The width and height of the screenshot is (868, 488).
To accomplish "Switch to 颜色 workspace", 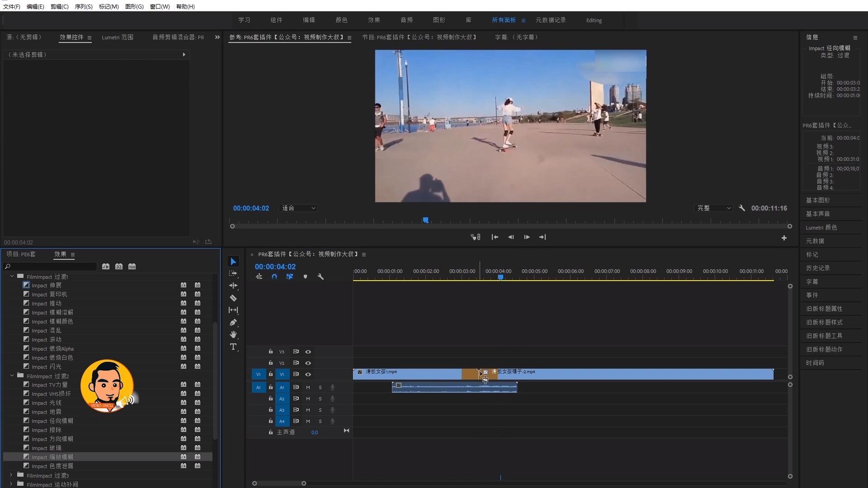I will 341,20.
